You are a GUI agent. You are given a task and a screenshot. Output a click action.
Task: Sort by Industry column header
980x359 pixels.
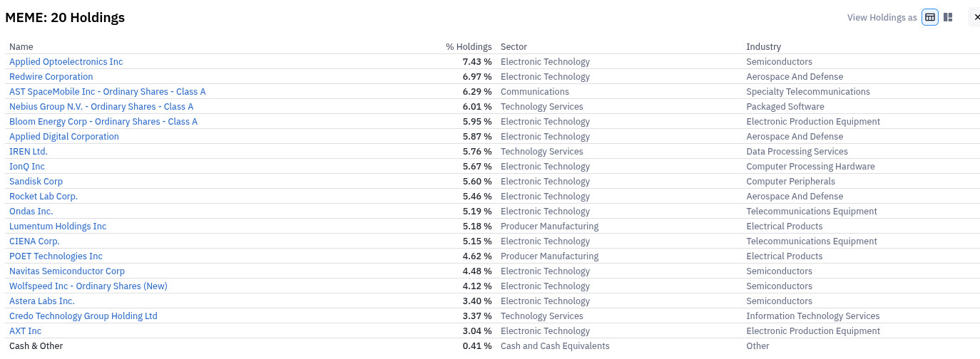pos(763,47)
